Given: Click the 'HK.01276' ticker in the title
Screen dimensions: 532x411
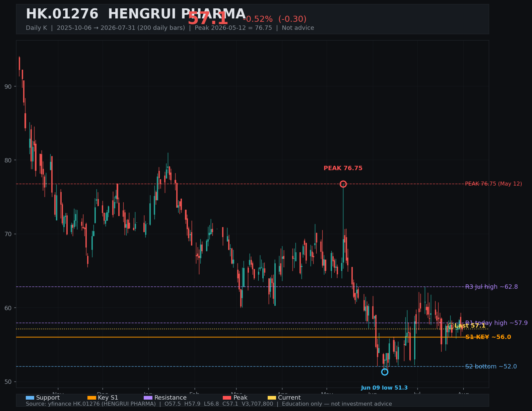Looking at the screenshot, I should [x=62, y=14].
